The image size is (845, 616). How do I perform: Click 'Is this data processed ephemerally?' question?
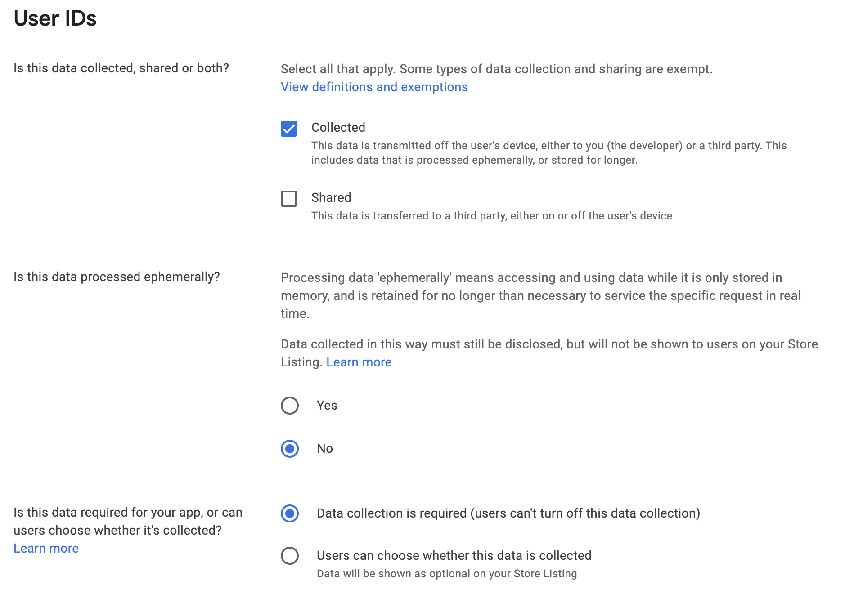(117, 277)
